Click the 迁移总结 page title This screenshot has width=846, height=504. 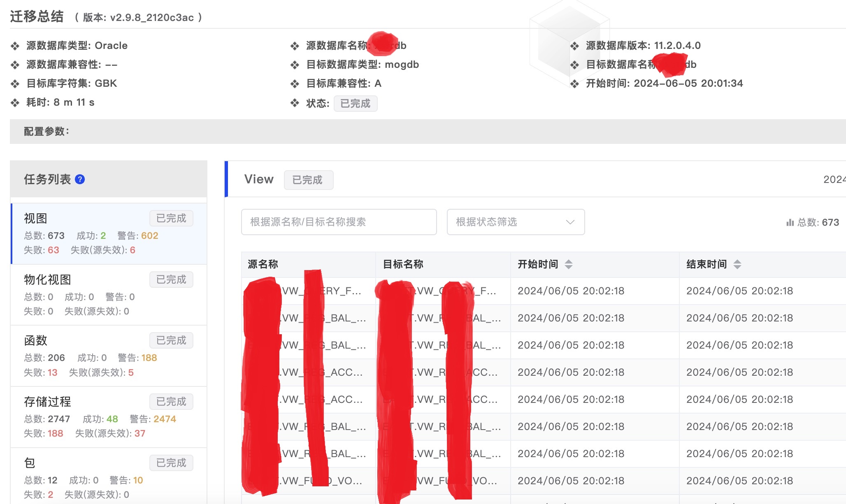pyautogui.click(x=37, y=16)
